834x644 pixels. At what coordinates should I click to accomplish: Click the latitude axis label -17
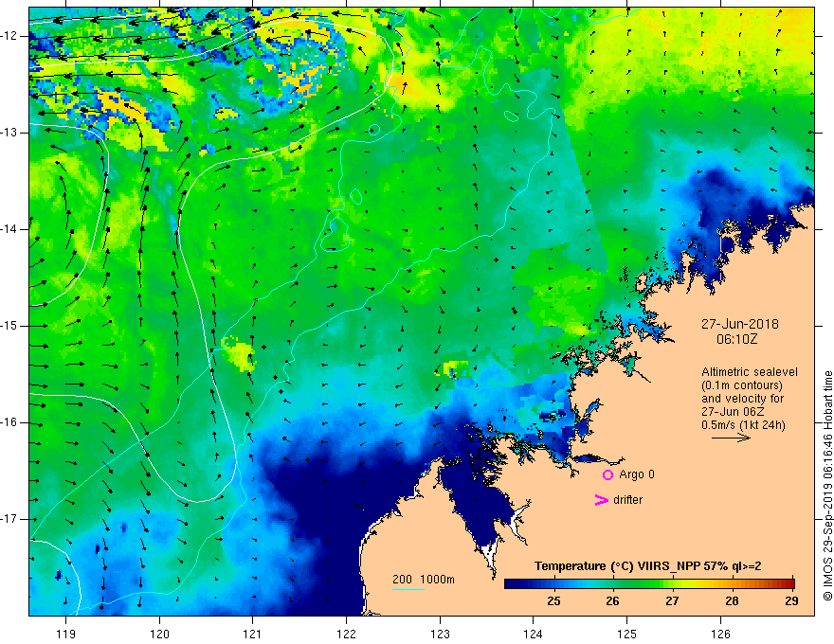[9, 519]
